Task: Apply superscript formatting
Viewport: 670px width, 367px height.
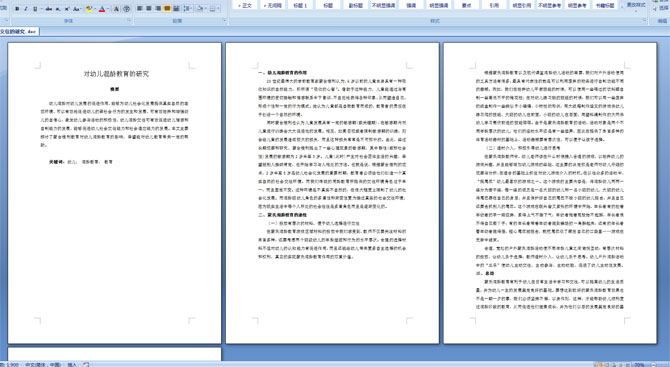Action: click(67, 9)
